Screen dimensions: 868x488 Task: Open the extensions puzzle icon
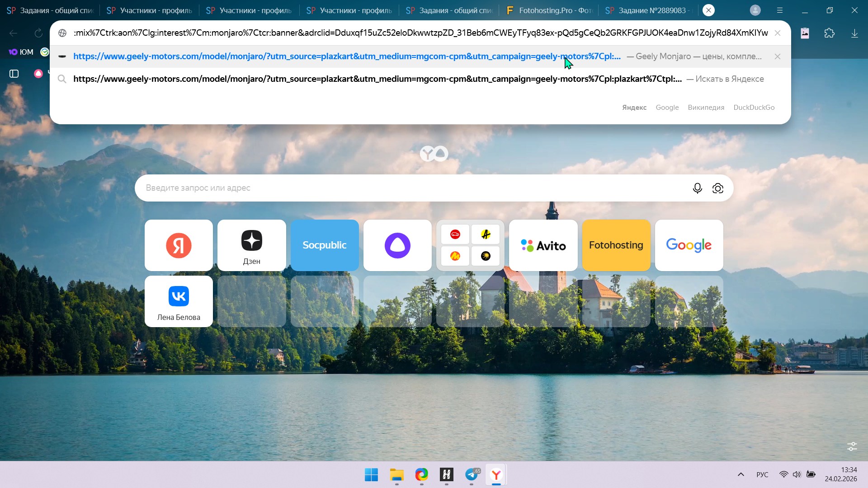(829, 33)
